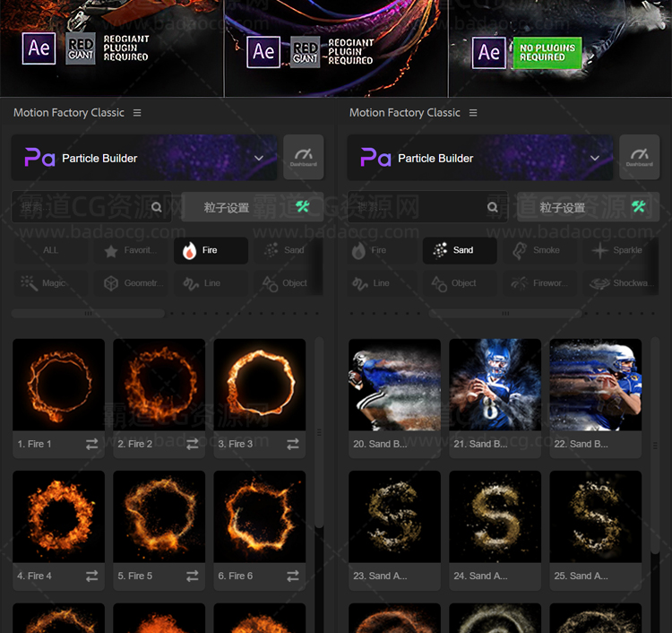Click Ae icon in first banner
The width and height of the screenshot is (672, 633).
[x=39, y=48]
